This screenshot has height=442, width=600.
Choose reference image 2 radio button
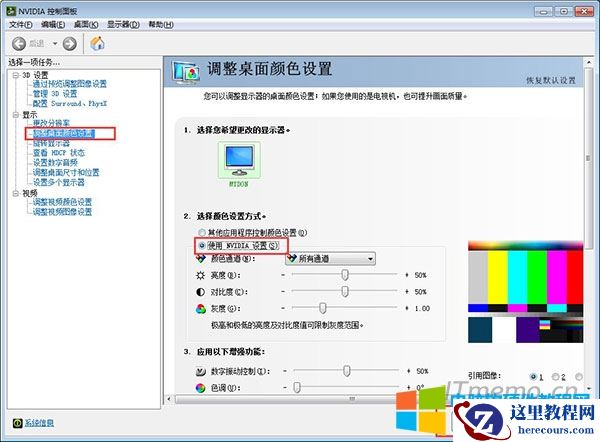(555, 377)
